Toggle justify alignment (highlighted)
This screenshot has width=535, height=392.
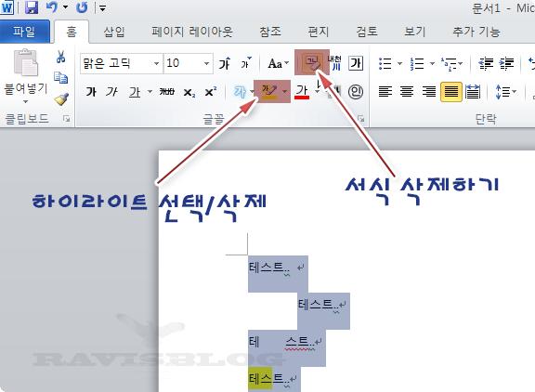451,92
